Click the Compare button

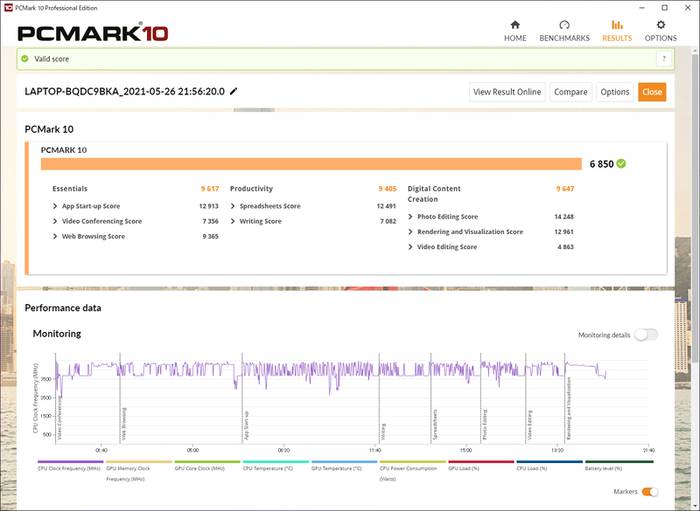pyautogui.click(x=571, y=92)
